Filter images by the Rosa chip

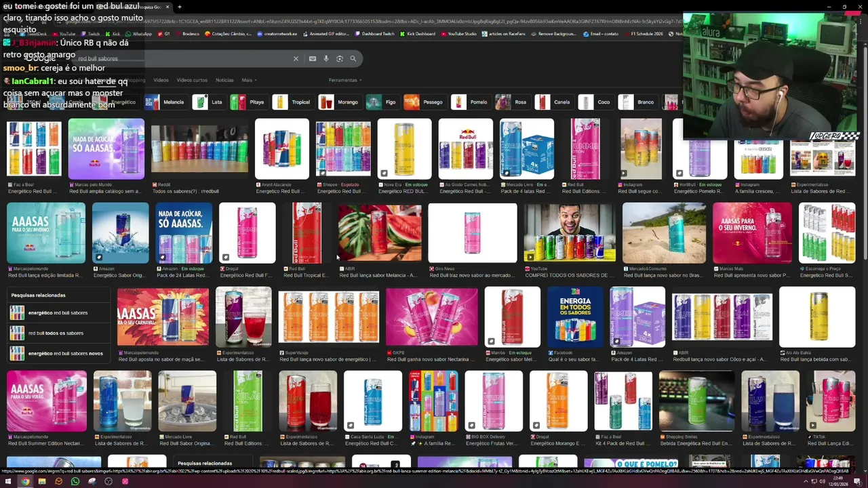point(512,102)
